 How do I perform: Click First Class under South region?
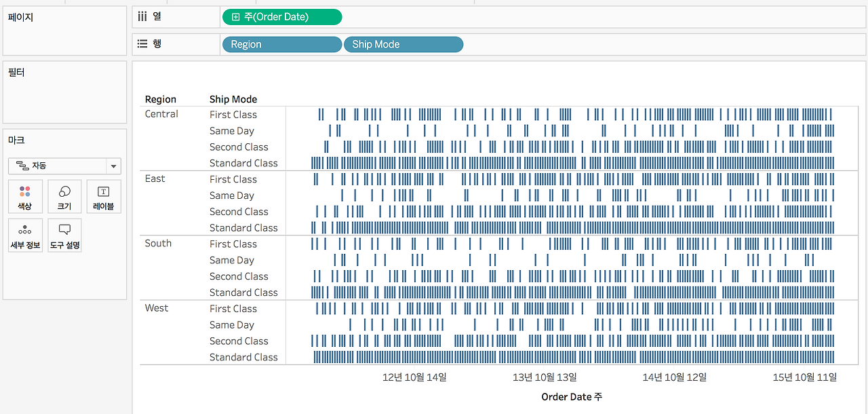click(233, 244)
